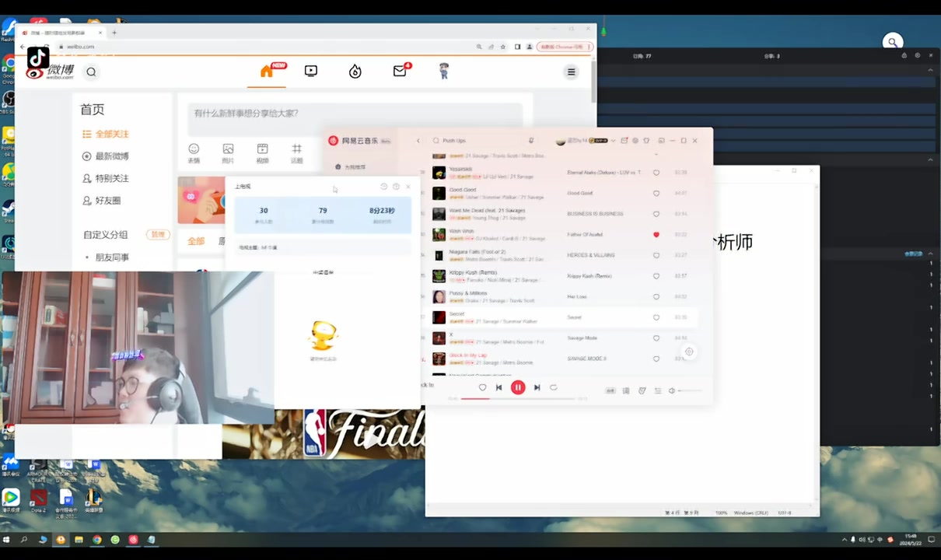
Task: Mute with the speaker icon
Action: click(x=672, y=390)
